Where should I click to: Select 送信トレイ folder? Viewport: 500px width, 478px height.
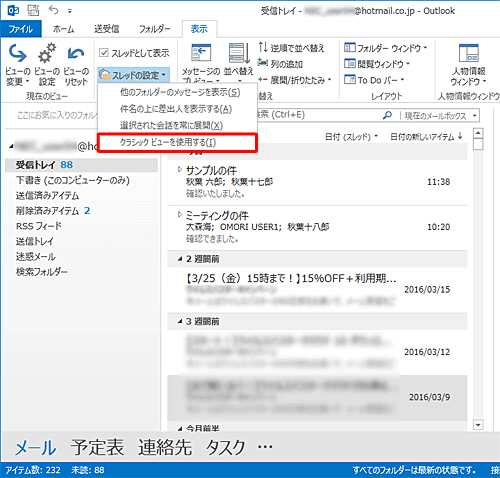35,241
